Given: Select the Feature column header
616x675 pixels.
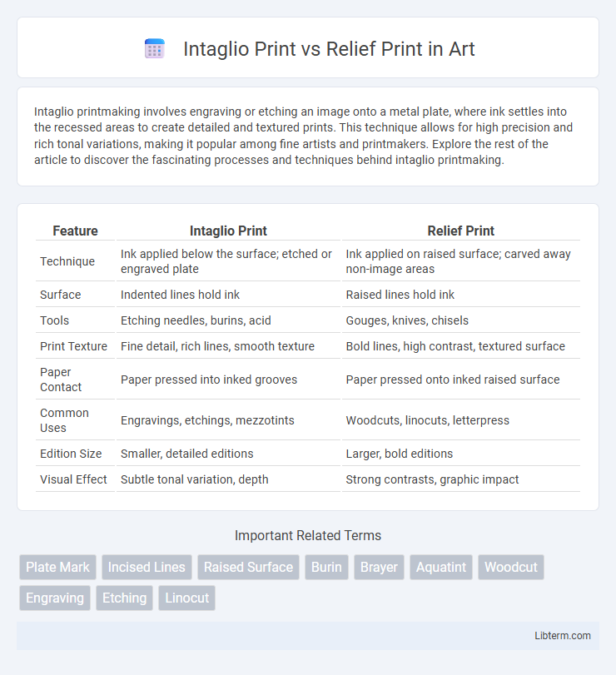Looking at the screenshot, I should click(x=75, y=231).
